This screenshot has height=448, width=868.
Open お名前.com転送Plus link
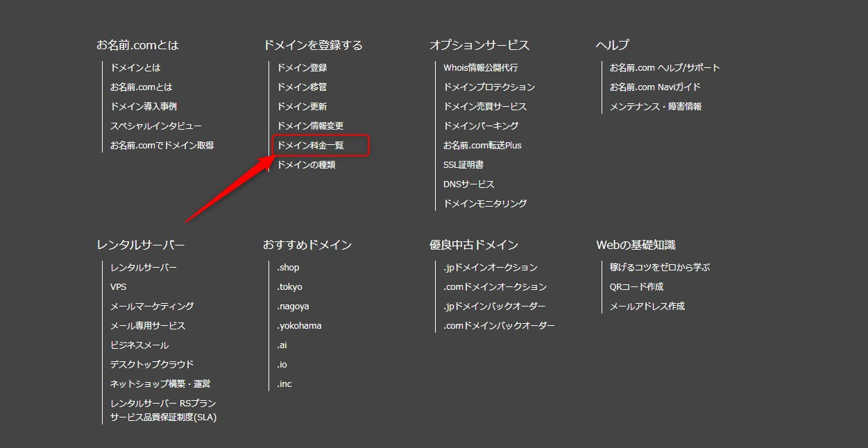coord(482,146)
